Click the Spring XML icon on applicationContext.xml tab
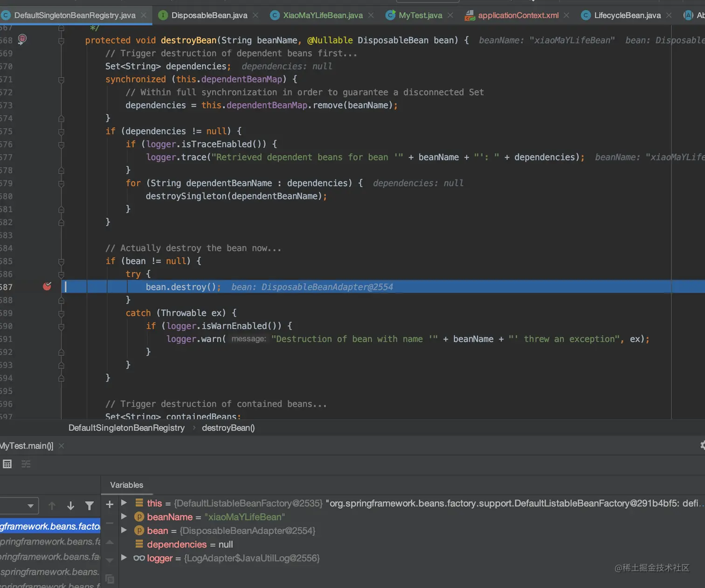The image size is (705, 588). click(x=470, y=15)
